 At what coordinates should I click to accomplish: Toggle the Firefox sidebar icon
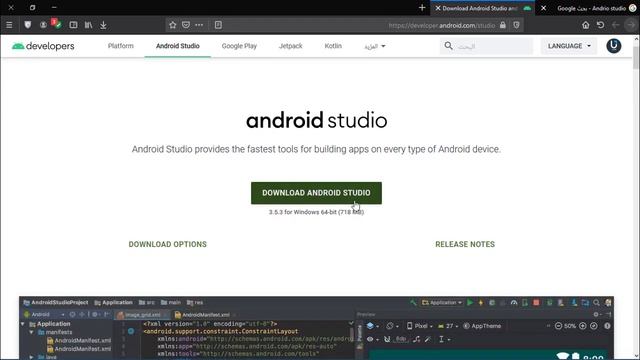tap(73, 25)
